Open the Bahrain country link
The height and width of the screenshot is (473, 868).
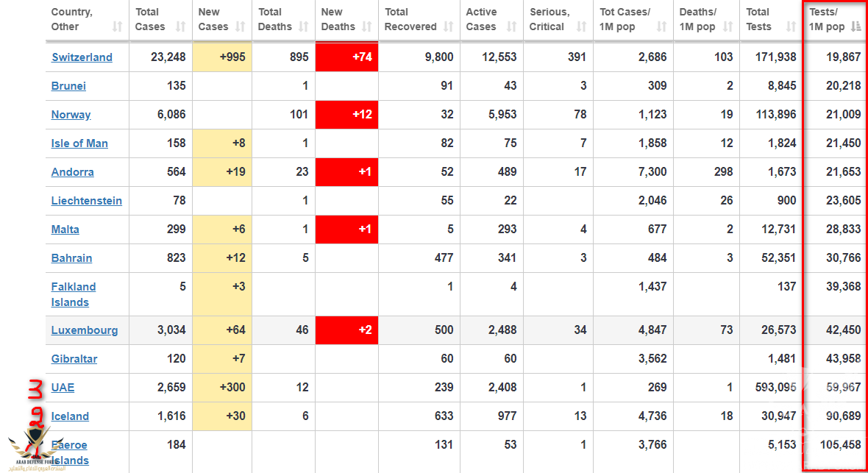[71, 258]
